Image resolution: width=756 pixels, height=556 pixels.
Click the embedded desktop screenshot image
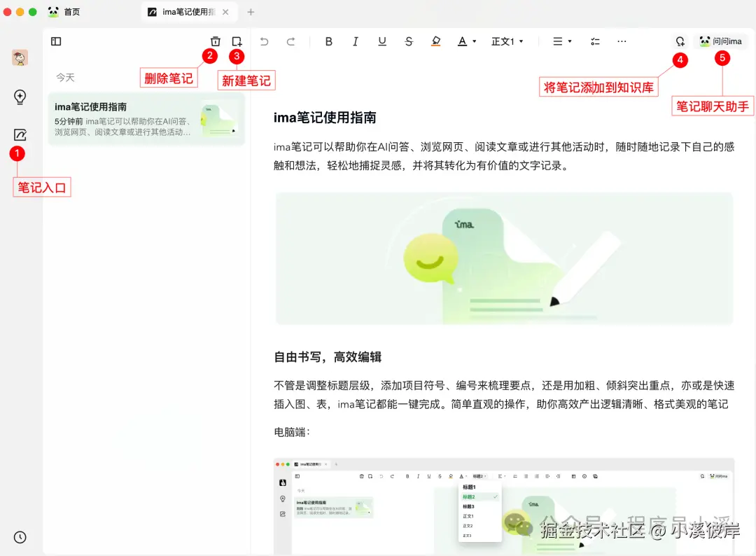point(504,506)
